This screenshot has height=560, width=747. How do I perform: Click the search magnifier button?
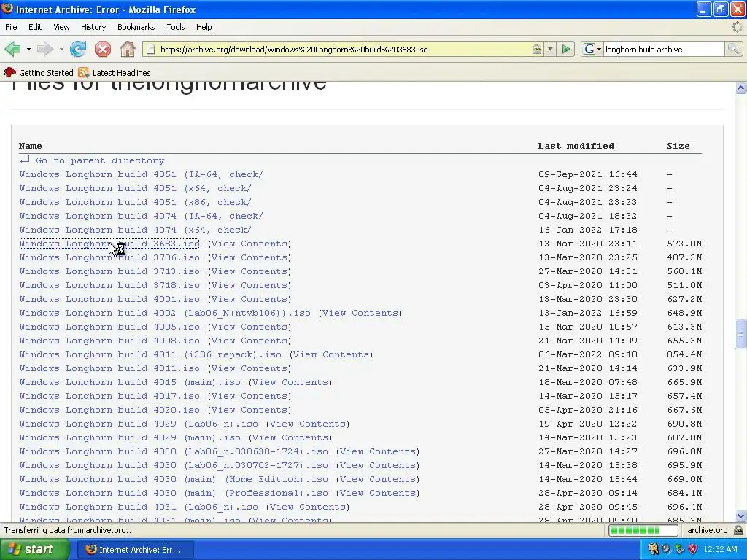coord(733,49)
